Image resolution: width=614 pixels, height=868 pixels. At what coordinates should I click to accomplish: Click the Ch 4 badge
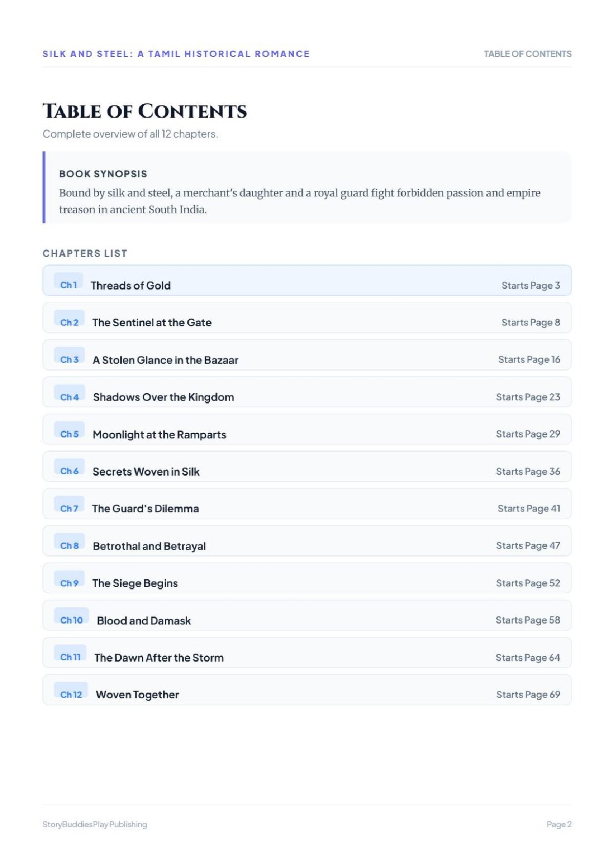[x=69, y=393]
